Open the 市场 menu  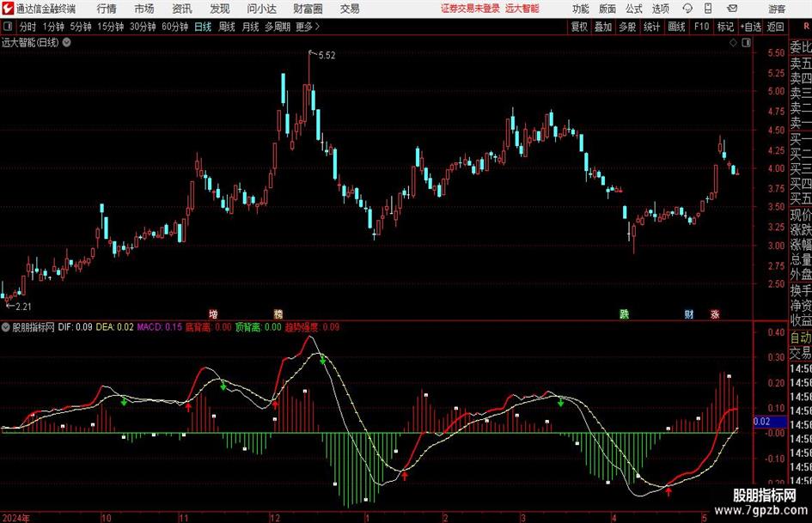pyautogui.click(x=144, y=9)
